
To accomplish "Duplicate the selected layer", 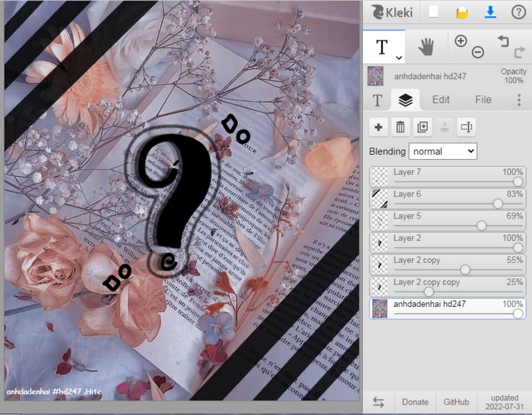I will point(422,127).
